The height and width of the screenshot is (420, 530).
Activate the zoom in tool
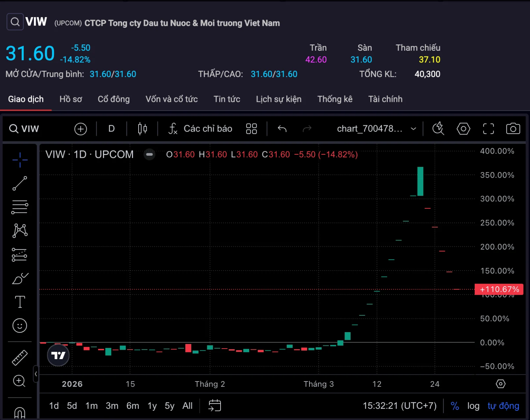click(19, 381)
